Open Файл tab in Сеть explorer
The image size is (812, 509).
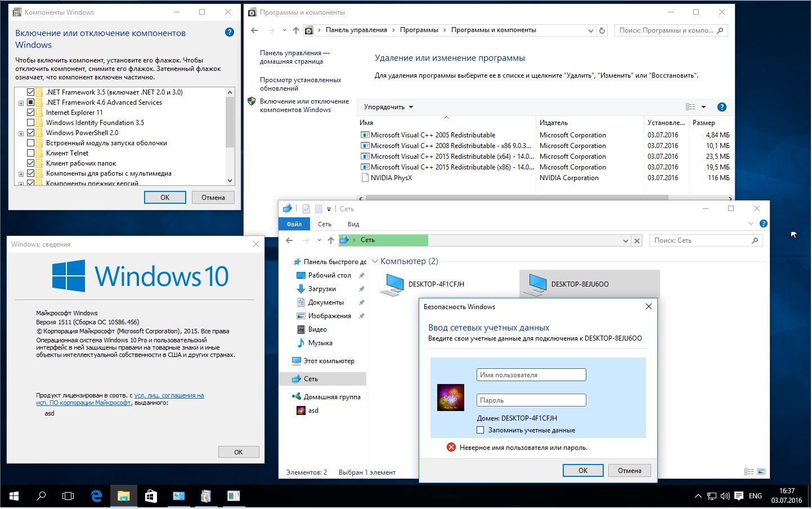point(294,224)
